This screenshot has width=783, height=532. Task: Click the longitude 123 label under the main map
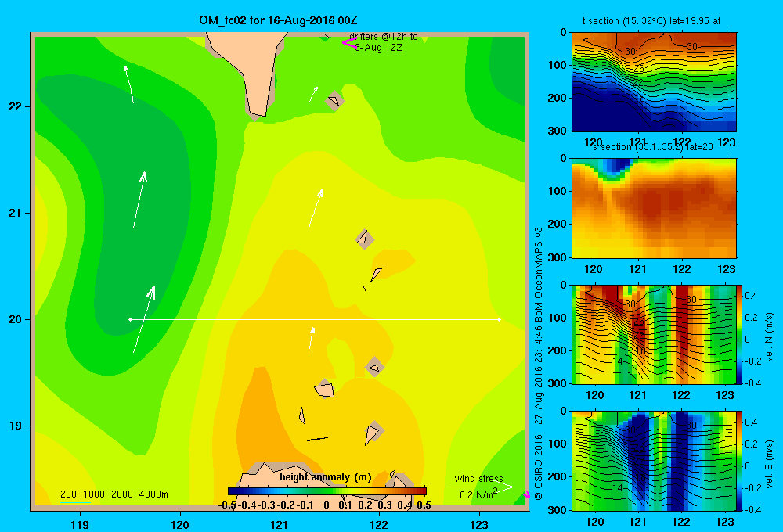[x=479, y=524]
